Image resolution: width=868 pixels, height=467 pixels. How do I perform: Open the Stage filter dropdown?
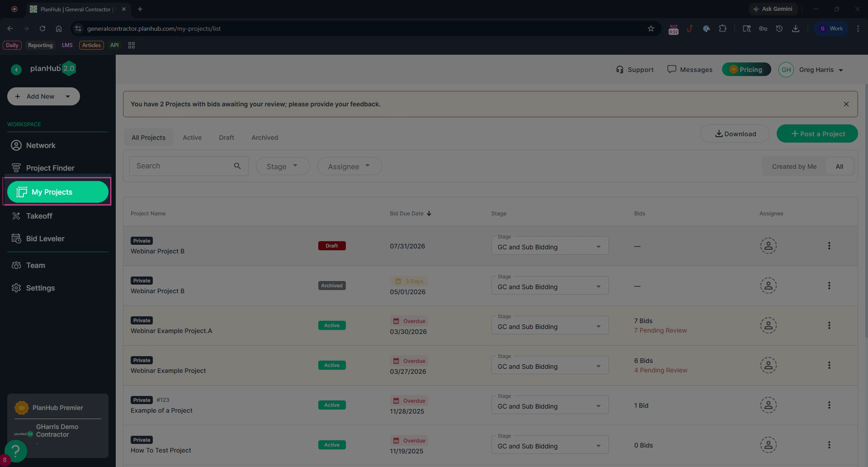283,166
